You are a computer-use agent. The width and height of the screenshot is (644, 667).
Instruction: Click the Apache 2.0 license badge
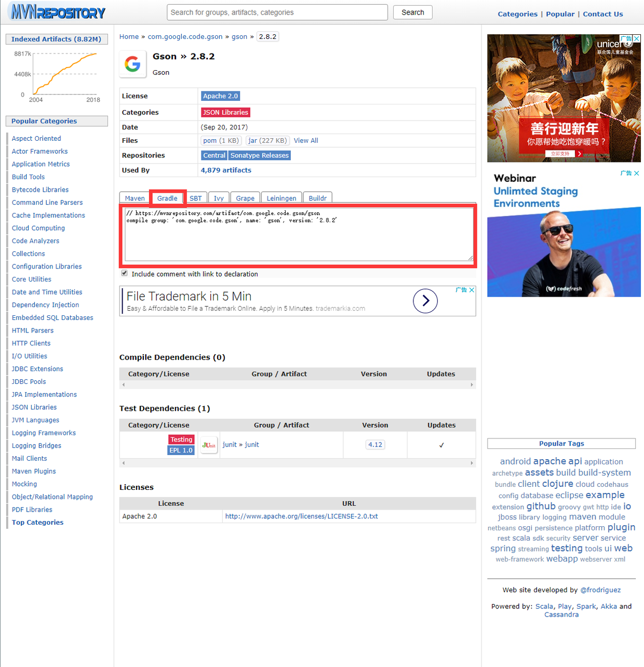tap(220, 96)
